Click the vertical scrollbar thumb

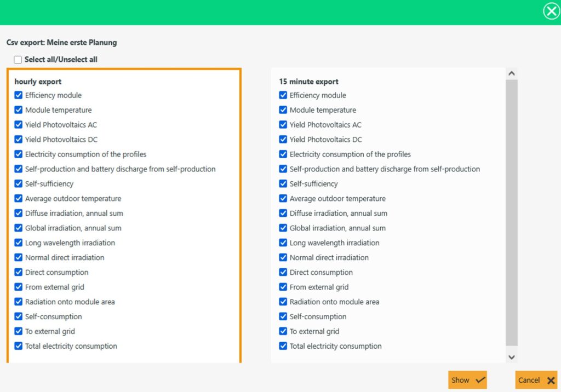(x=512, y=214)
